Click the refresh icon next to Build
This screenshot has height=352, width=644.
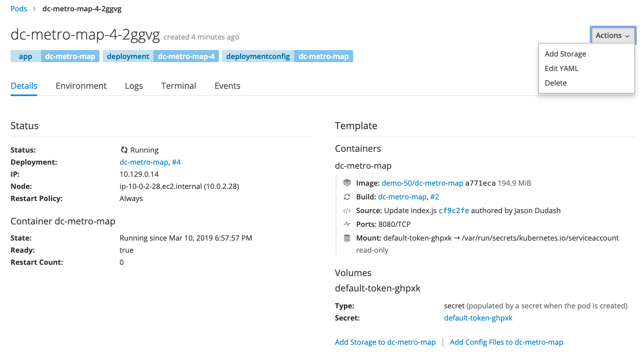pyautogui.click(x=347, y=197)
